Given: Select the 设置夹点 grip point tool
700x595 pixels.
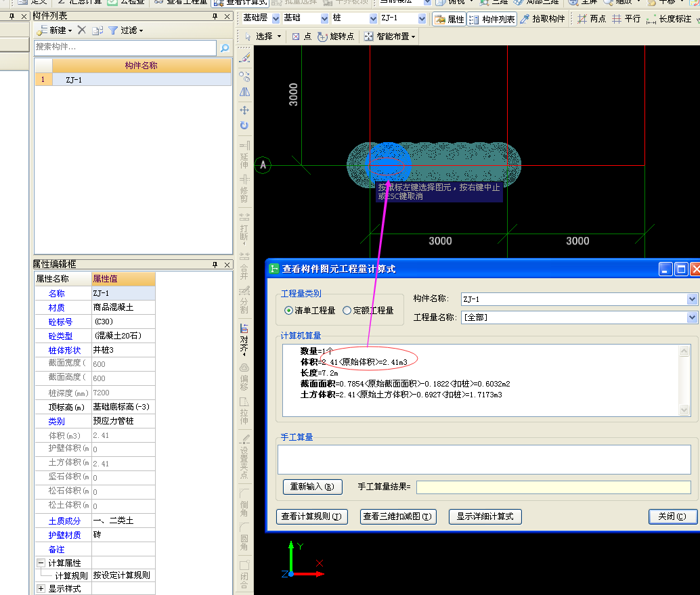Looking at the screenshot, I should 244,456.
